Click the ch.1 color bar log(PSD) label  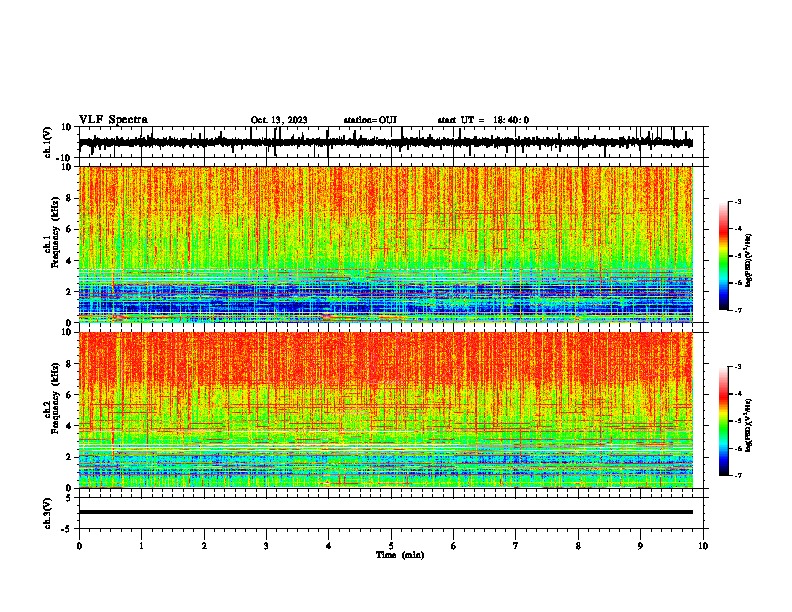click(x=748, y=260)
